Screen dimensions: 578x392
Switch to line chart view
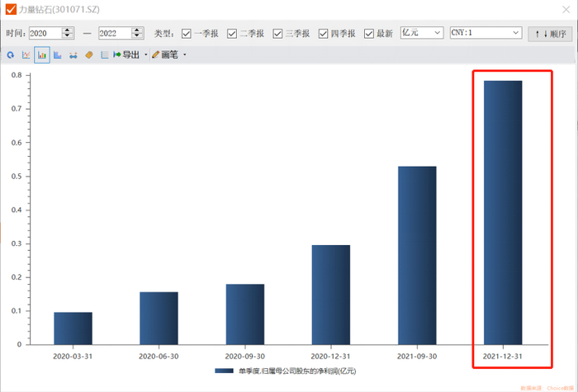[26, 55]
